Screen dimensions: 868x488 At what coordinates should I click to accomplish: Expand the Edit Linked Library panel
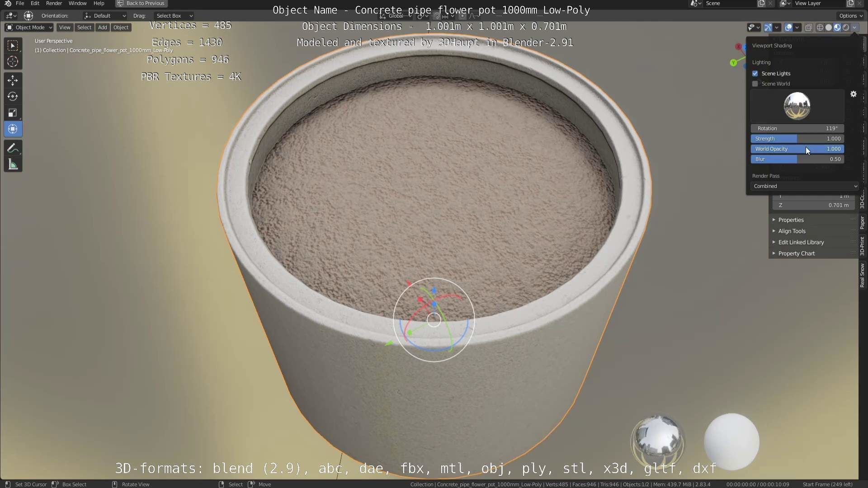pyautogui.click(x=813, y=243)
